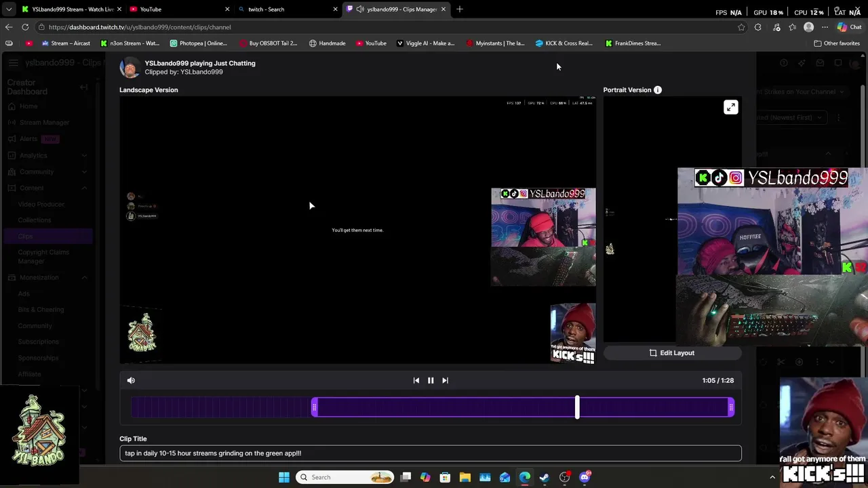Image resolution: width=868 pixels, height=488 pixels.
Task: Reload the page with the refresh icon
Action: coord(25,27)
